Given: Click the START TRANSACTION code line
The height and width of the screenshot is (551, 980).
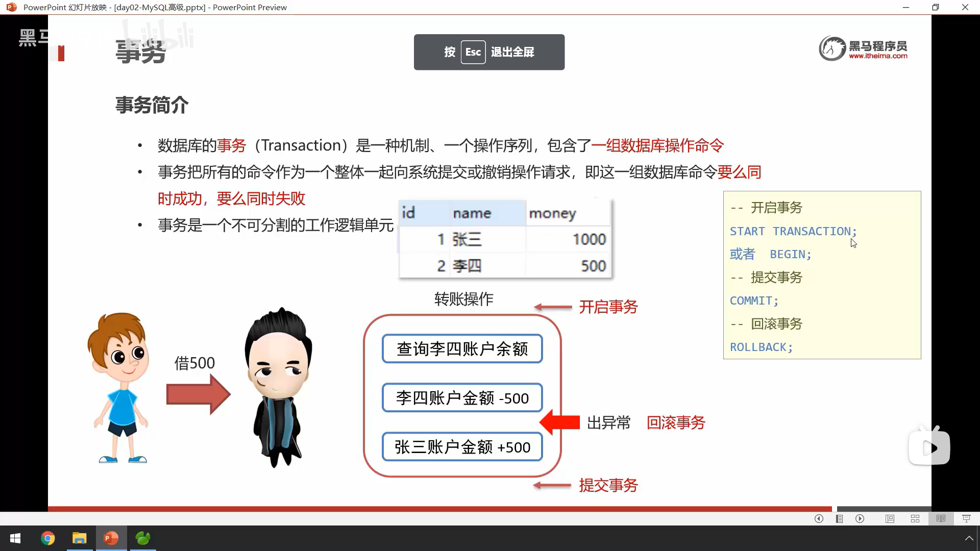Looking at the screenshot, I should click(x=793, y=231).
